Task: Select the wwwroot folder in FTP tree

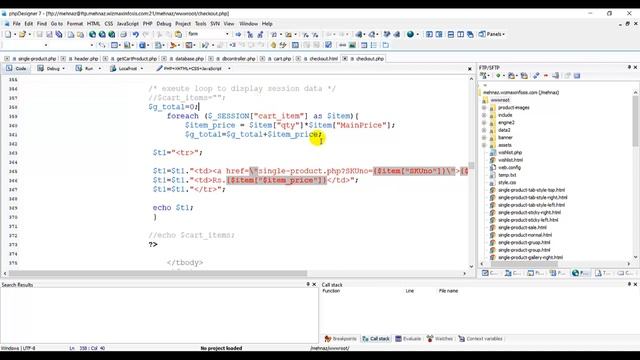Action: [500, 100]
